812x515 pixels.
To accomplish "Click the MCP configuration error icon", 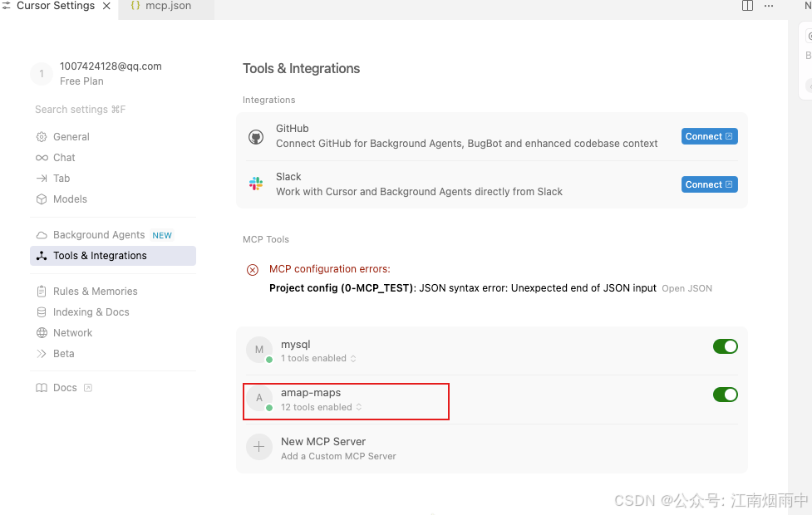I will (252, 270).
